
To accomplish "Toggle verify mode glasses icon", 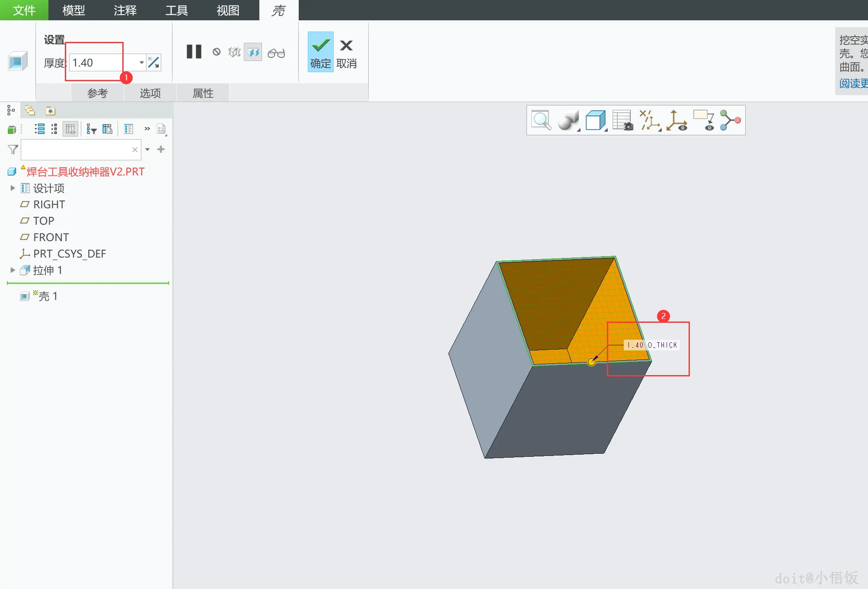I will pos(276,53).
